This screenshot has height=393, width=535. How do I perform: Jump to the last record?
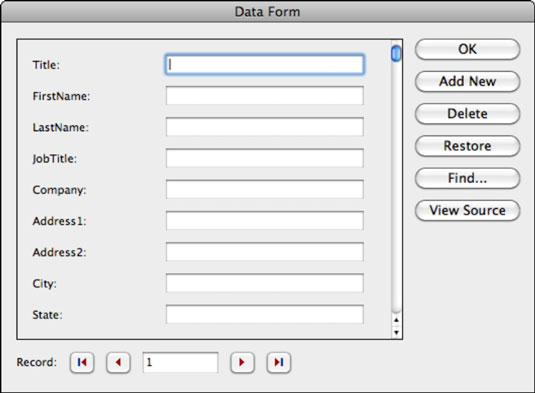pos(278,362)
